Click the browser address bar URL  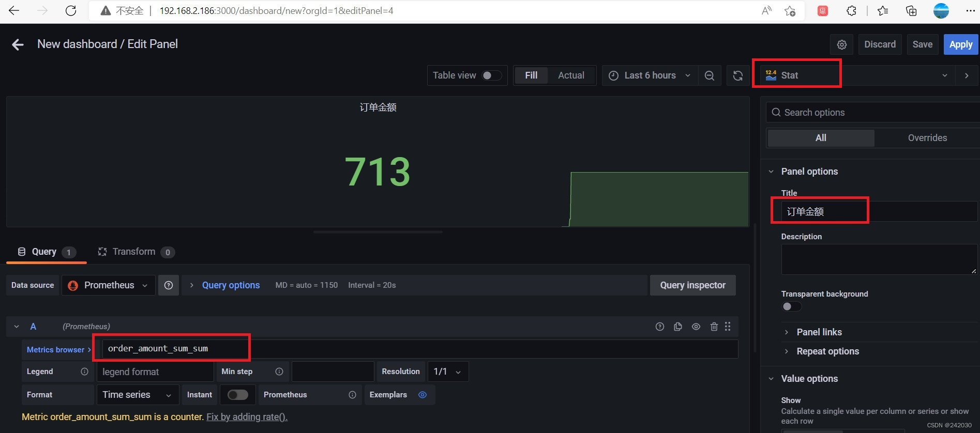pyautogui.click(x=276, y=11)
